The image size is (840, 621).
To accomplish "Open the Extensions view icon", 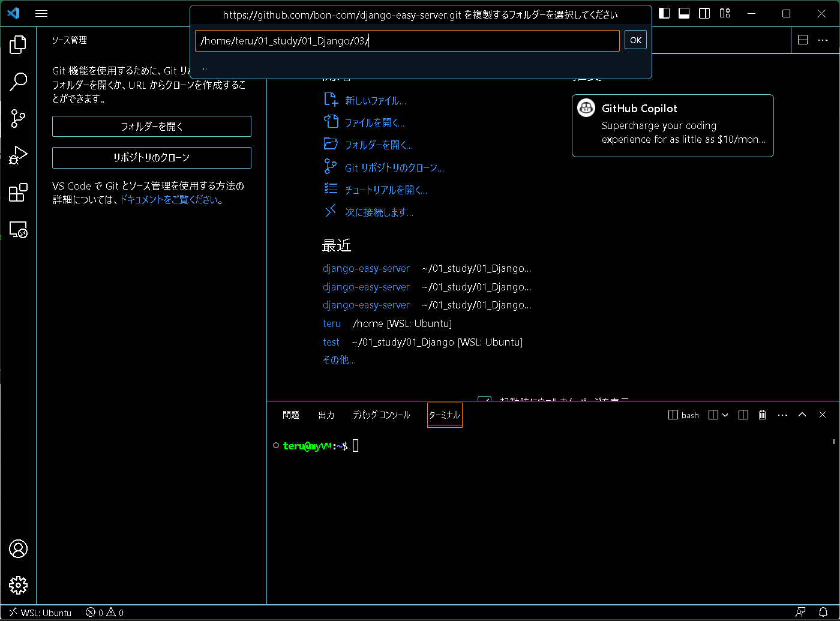I will pos(18,193).
